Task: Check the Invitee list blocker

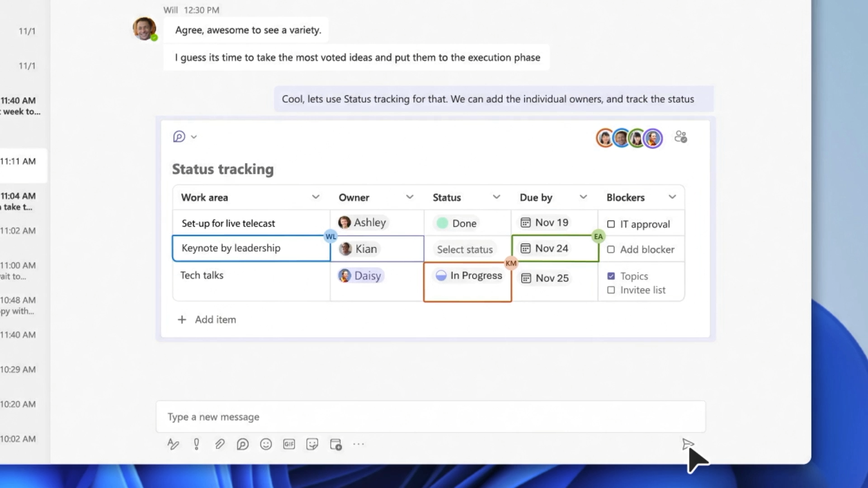Action: click(x=611, y=290)
